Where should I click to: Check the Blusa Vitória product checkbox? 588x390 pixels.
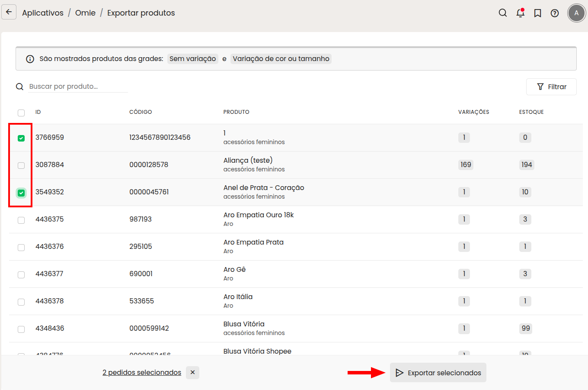[21, 329]
